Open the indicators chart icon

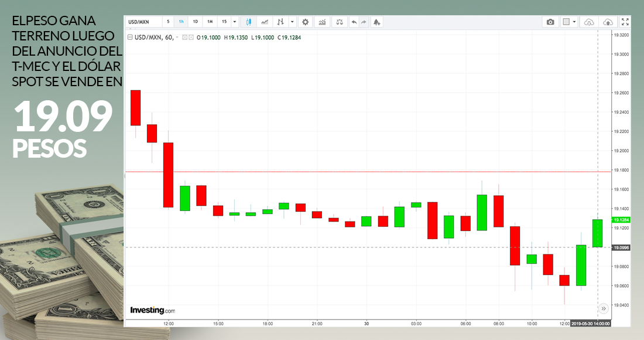[x=321, y=22]
